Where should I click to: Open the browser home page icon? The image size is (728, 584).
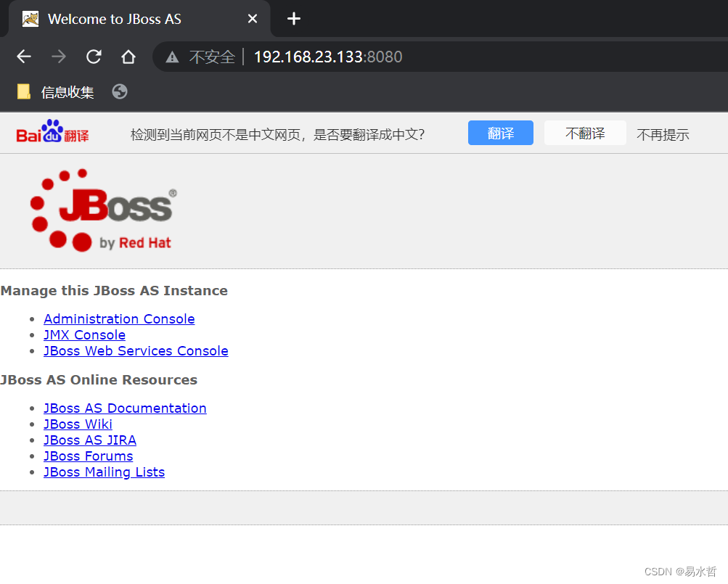128,57
